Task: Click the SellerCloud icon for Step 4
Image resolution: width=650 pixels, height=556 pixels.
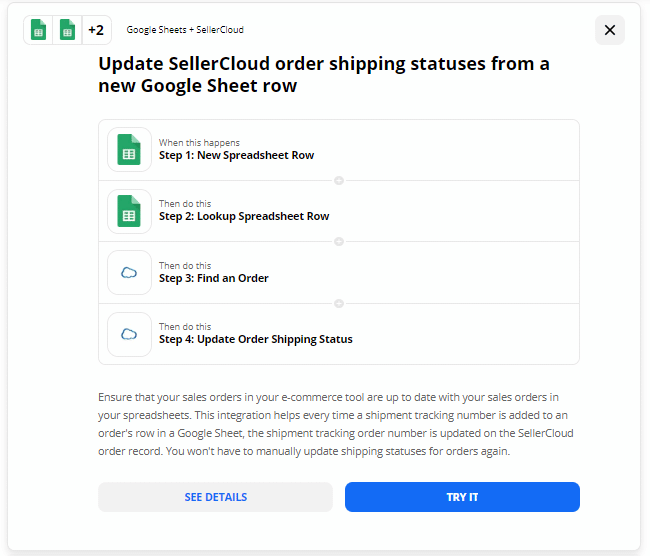Action: pos(129,334)
